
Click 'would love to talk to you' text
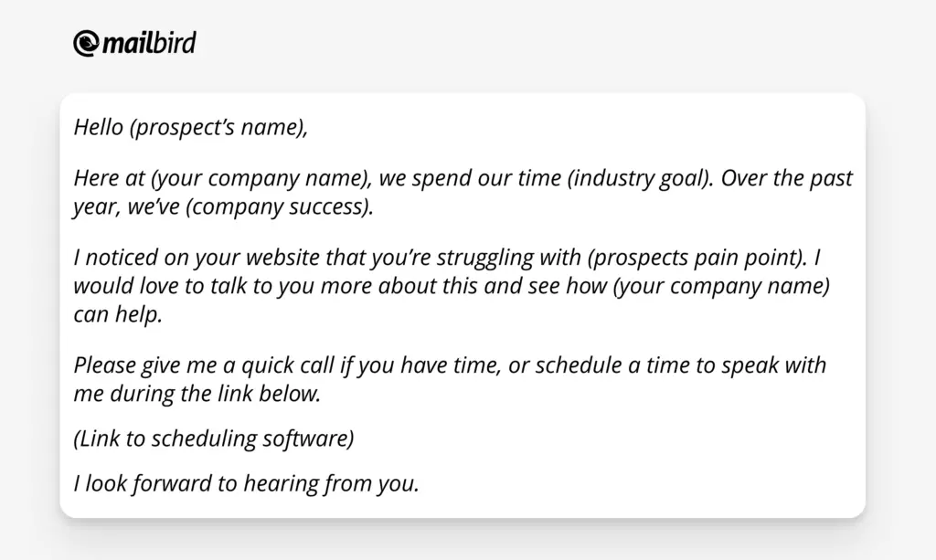pos(194,286)
